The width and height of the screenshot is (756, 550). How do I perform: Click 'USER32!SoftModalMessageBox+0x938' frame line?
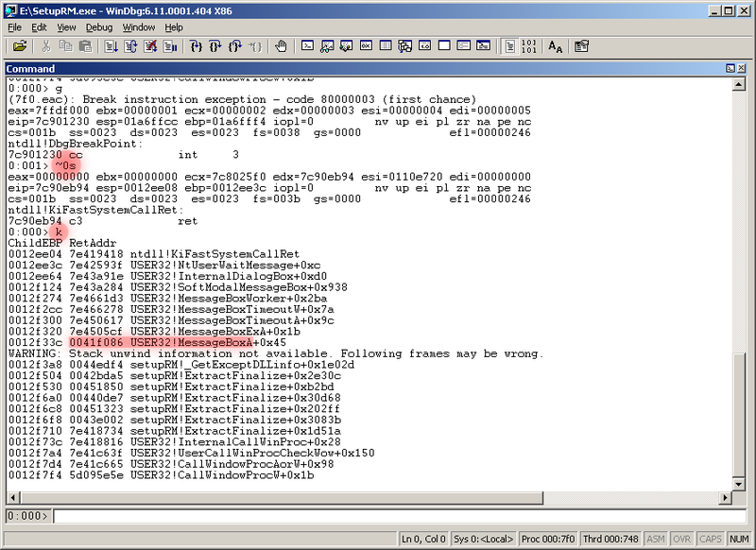pos(239,288)
